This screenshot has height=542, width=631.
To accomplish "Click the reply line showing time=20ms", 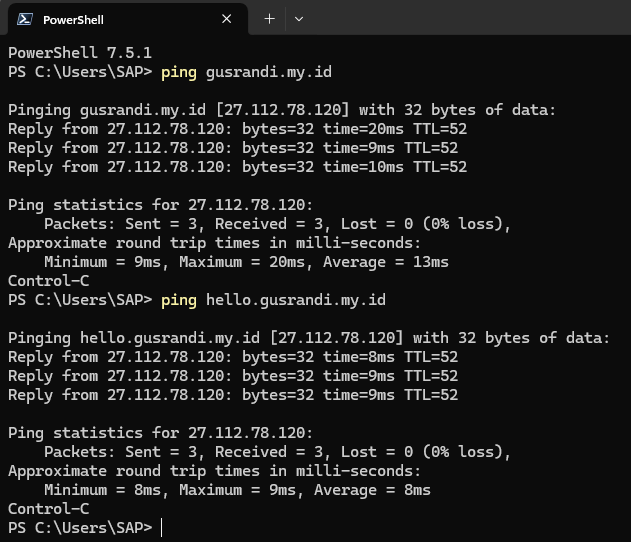I will [237, 130].
